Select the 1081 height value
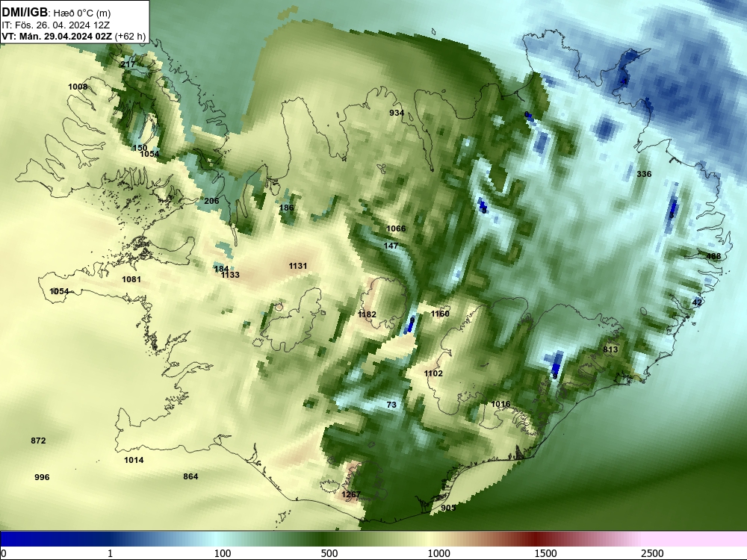This screenshot has height=560, width=747. [x=131, y=279]
